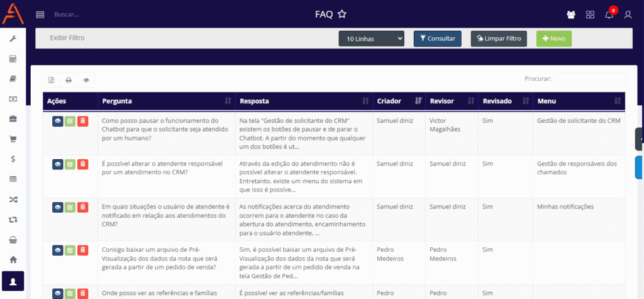Open the 10 Linhas dropdown

371,39
